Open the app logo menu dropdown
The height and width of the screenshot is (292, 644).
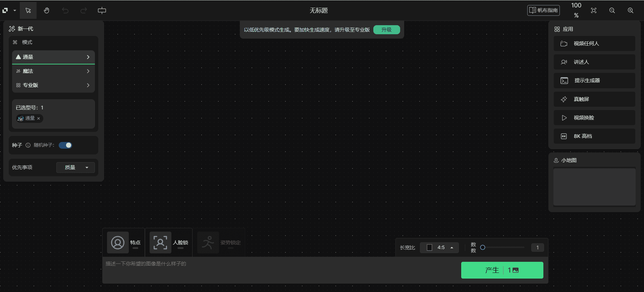click(9, 10)
